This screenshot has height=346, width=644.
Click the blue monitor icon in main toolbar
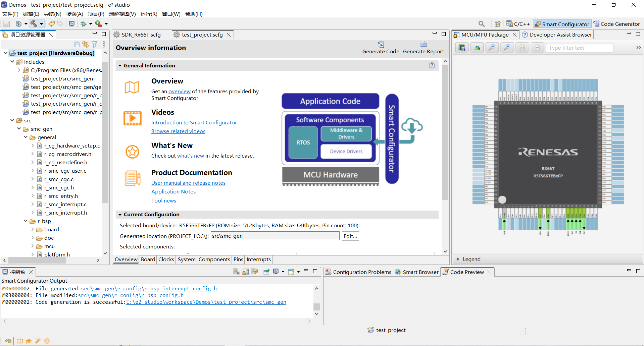click(x=71, y=24)
